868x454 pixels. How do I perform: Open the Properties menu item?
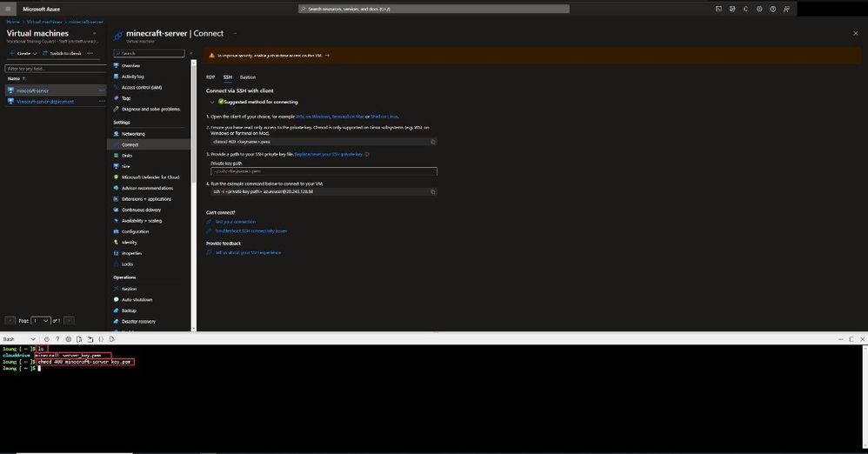pos(131,253)
